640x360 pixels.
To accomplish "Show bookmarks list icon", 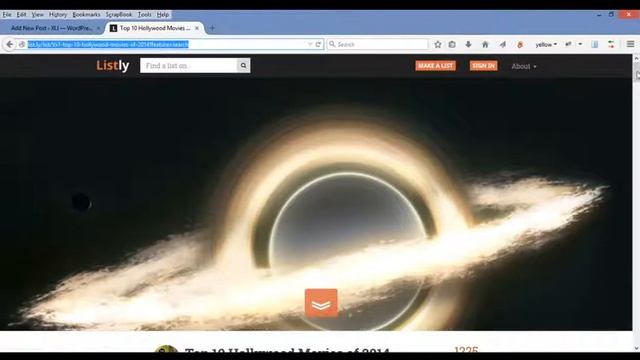I will coord(452,44).
